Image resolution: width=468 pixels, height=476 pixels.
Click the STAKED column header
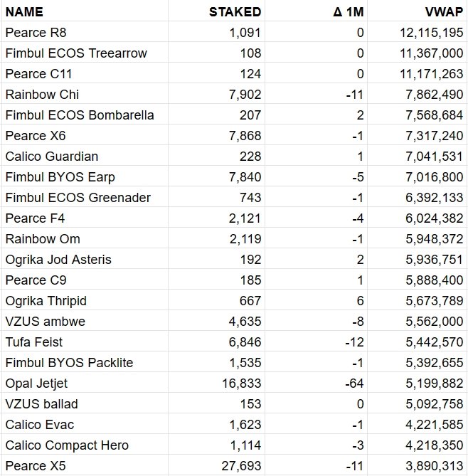(x=235, y=11)
